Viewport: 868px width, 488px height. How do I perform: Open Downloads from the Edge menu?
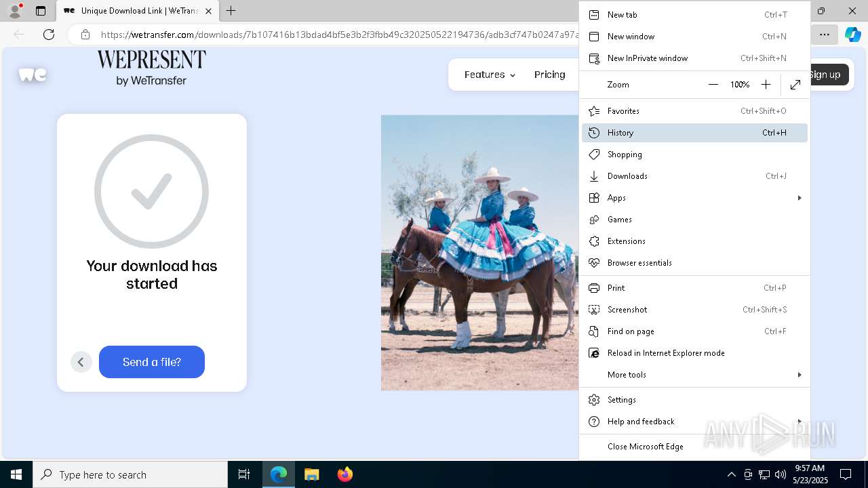point(694,176)
